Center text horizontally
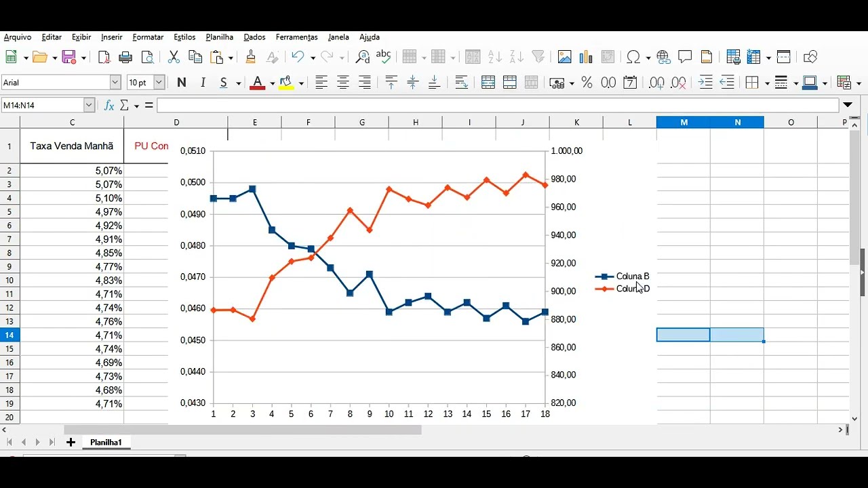Viewport: 868px width, 488px height. pyautogui.click(x=343, y=83)
